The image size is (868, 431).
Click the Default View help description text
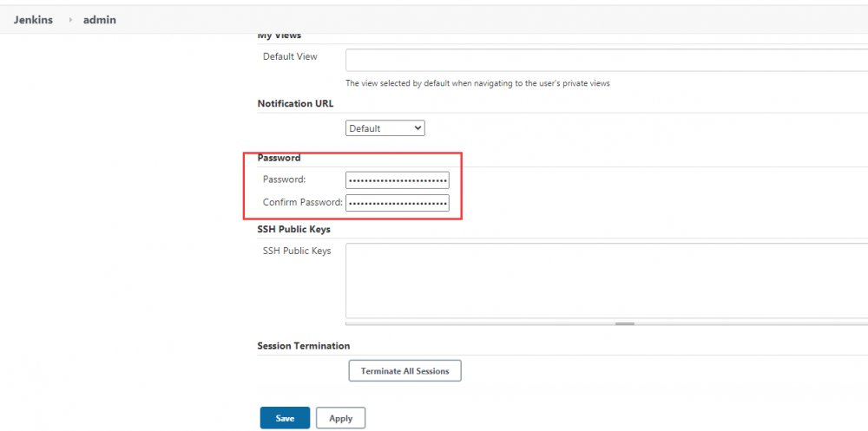(x=477, y=83)
